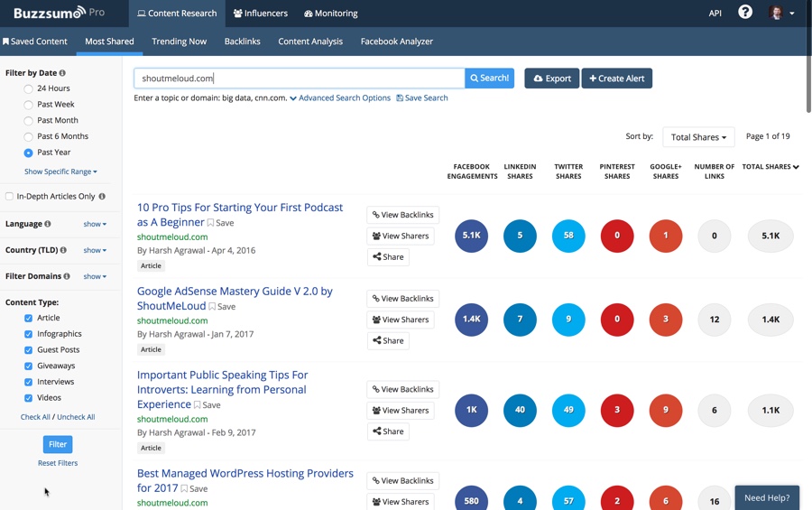Open the help question mark icon
This screenshot has width=812, height=510.
coord(744,12)
